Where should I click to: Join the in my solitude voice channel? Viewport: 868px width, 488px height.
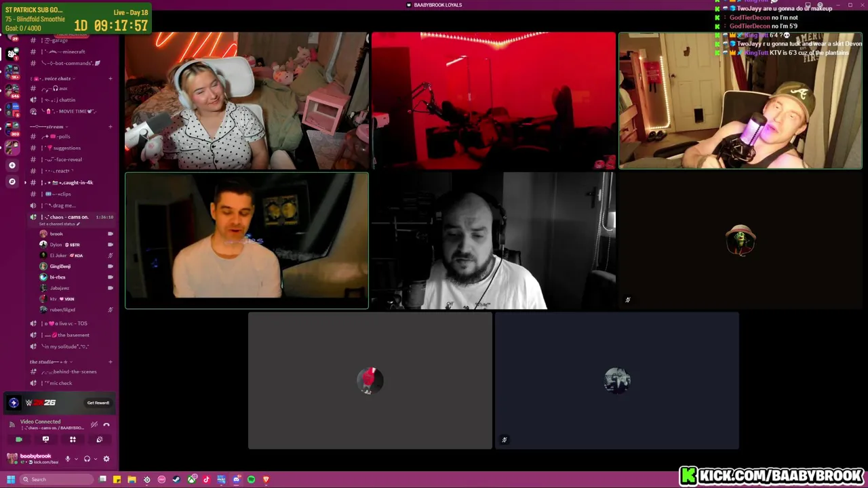(71, 346)
